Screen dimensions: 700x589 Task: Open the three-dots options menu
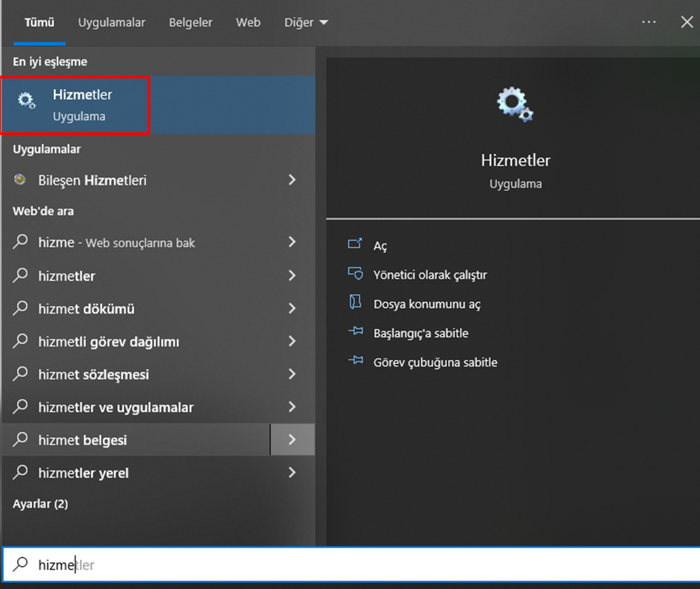(x=649, y=22)
